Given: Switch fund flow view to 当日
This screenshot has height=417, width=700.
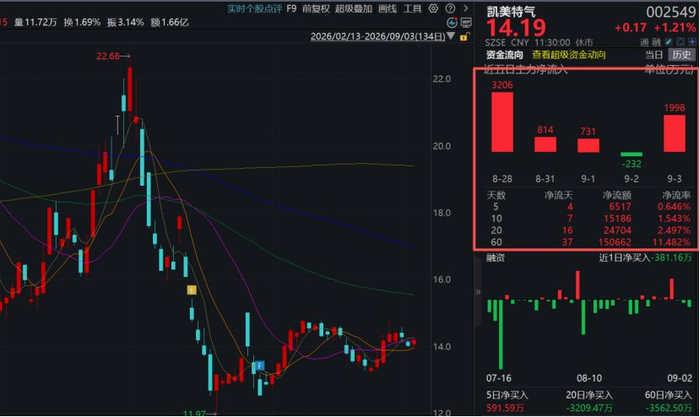Looking at the screenshot, I should click(654, 55).
